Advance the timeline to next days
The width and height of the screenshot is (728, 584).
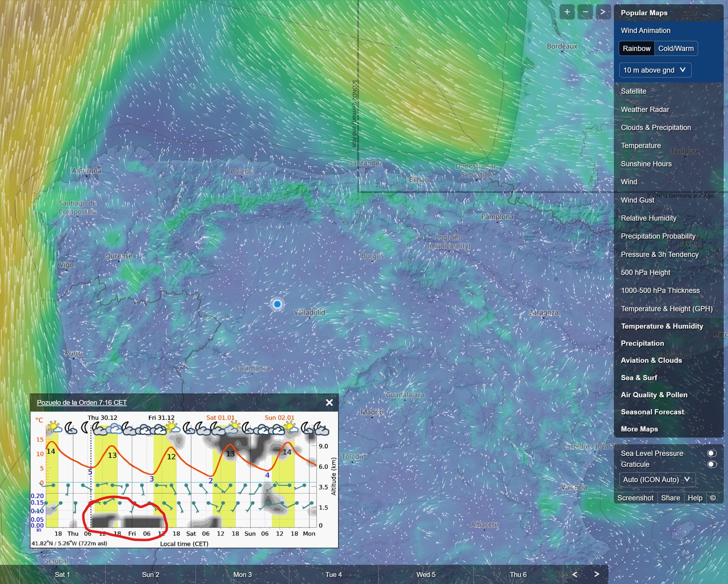tap(596, 574)
